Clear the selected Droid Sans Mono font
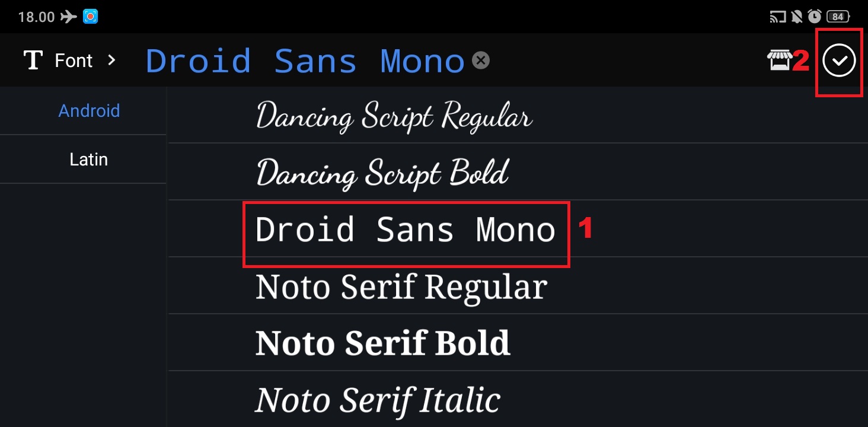 click(481, 60)
